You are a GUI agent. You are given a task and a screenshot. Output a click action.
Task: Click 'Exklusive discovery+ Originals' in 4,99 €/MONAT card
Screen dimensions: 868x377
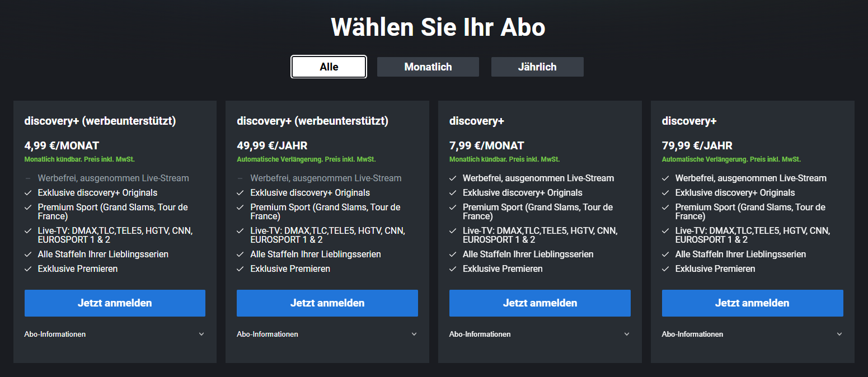pyautogui.click(x=98, y=193)
